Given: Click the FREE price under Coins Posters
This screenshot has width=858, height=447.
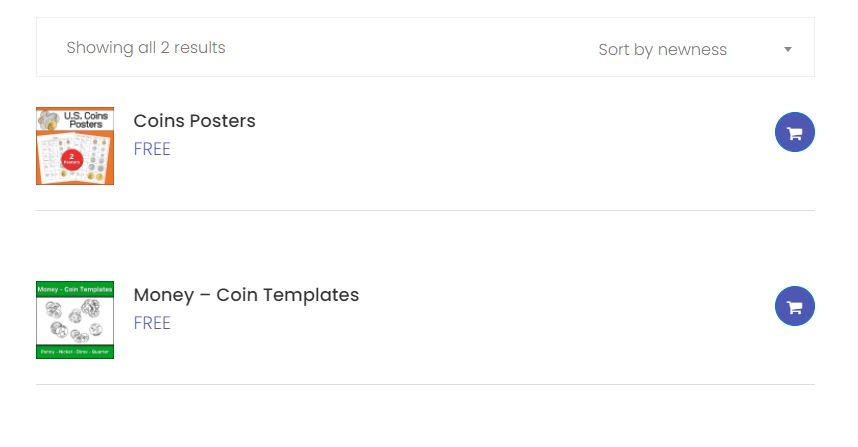Looking at the screenshot, I should click(x=152, y=149).
